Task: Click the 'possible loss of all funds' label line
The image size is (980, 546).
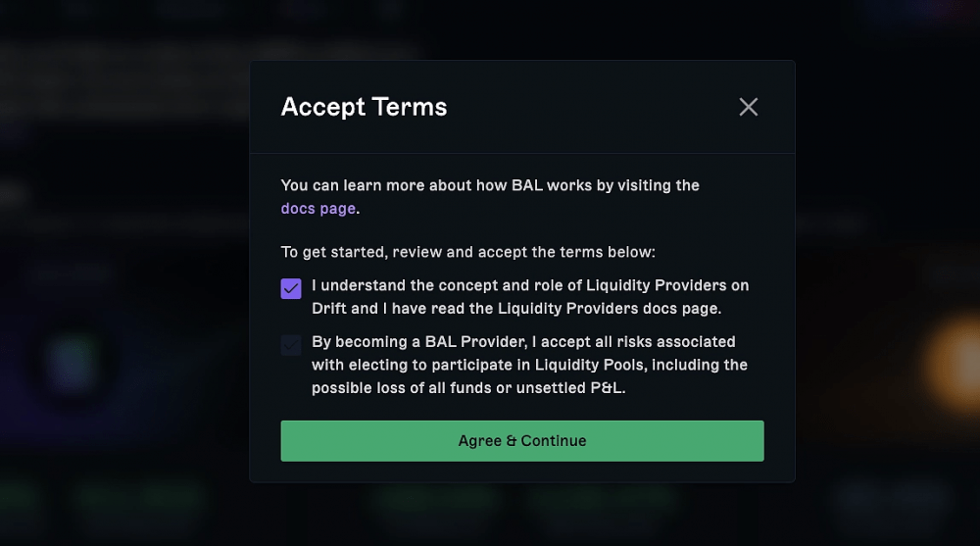Action: pyautogui.click(x=468, y=388)
